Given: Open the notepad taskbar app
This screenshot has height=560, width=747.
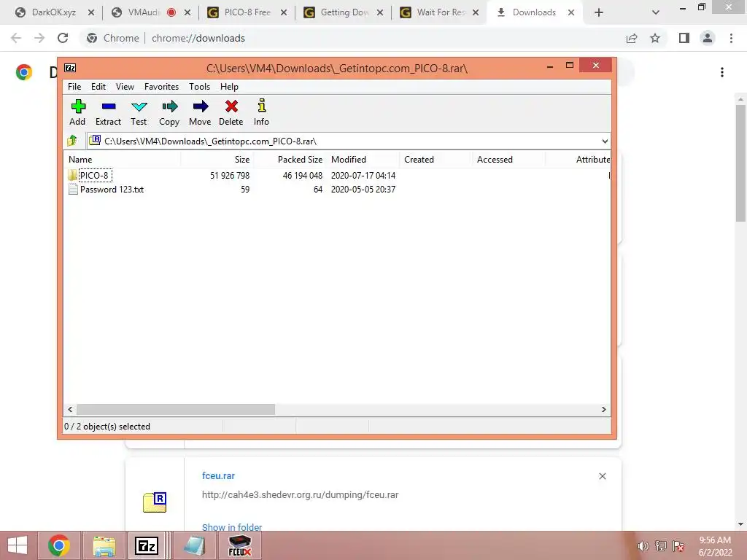Looking at the screenshot, I should (193, 545).
